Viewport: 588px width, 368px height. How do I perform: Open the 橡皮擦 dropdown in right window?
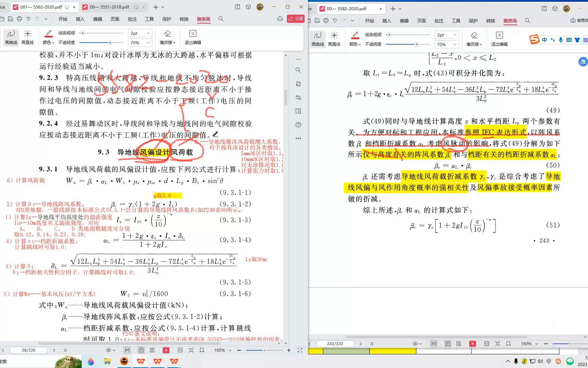tap(474, 39)
